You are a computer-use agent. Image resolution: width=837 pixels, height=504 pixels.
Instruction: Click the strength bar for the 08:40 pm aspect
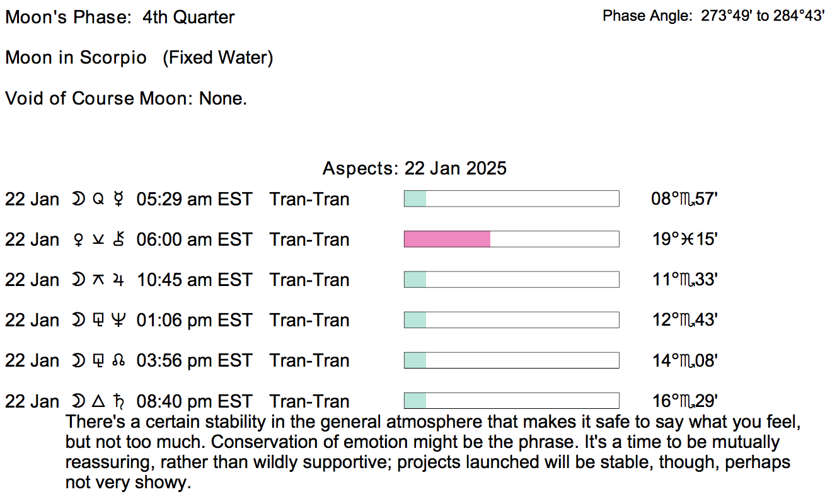tap(511, 401)
